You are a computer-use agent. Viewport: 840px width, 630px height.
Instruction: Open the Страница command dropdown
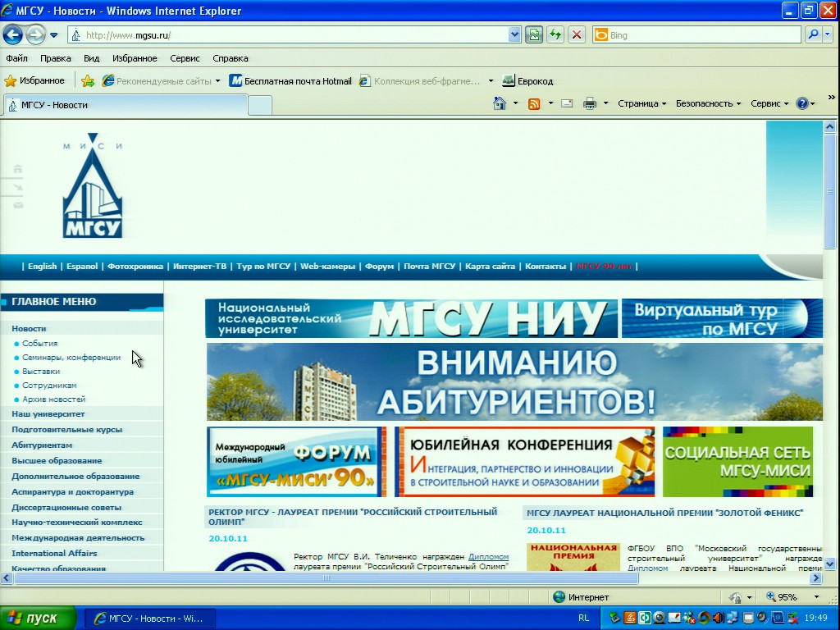641,103
